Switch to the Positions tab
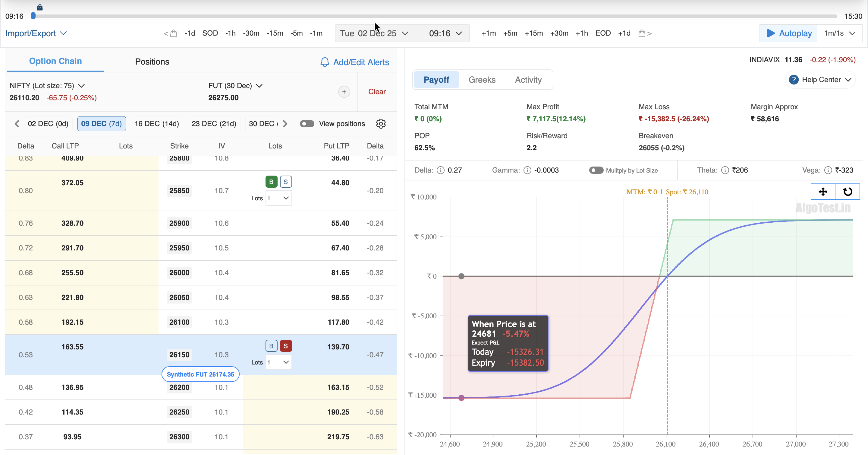Image resolution: width=868 pixels, height=455 pixels. pyautogui.click(x=152, y=62)
